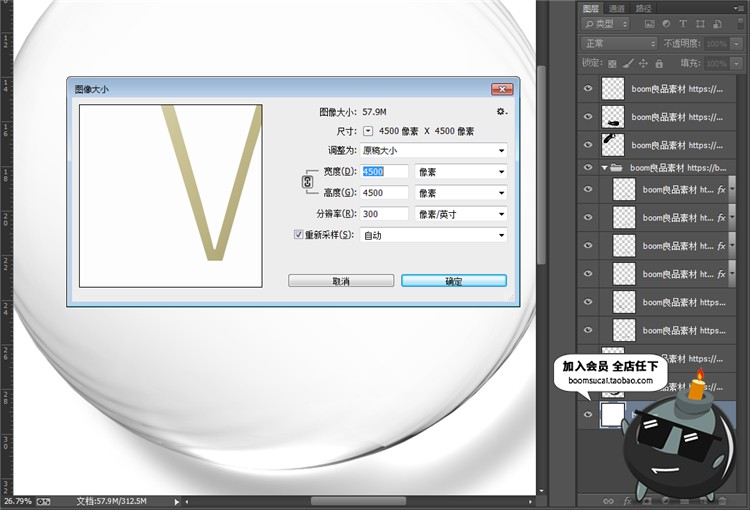This screenshot has width=750, height=510.
Task: Hide the topmost layer using its eye icon
Action: coord(588,89)
